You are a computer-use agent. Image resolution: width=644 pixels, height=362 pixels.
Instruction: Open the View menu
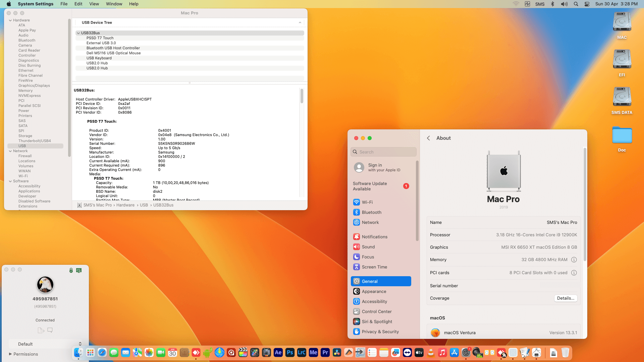pos(94,4)
